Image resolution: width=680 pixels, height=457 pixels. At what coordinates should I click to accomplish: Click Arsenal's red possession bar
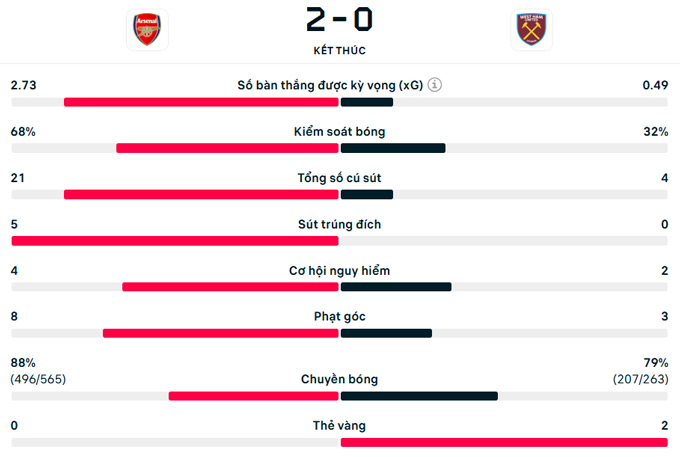227,148
